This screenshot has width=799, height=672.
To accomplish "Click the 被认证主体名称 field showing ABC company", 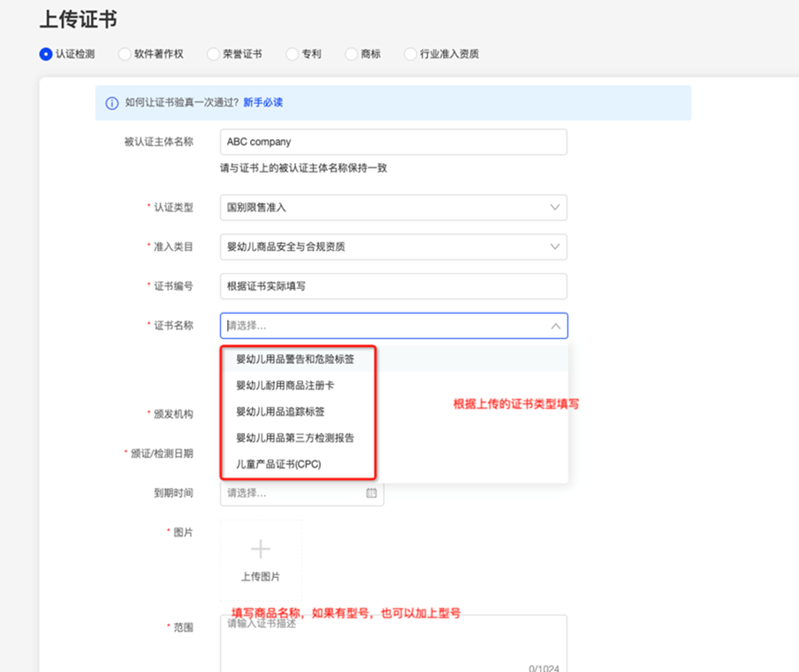I will (x=393, y=141).
